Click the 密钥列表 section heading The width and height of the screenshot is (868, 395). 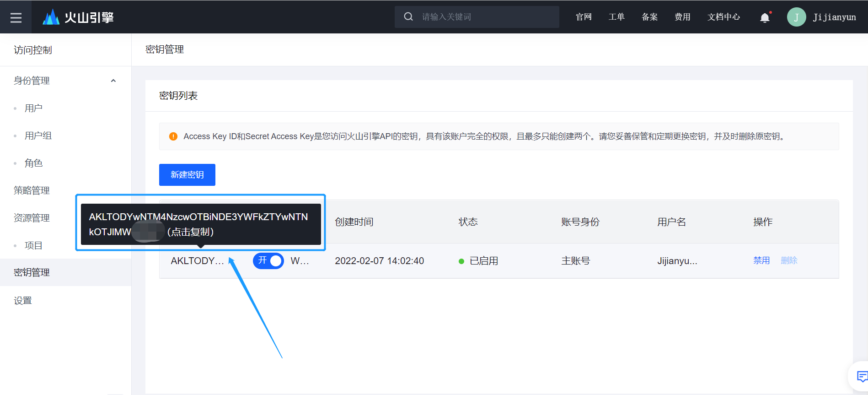point(178,96)
